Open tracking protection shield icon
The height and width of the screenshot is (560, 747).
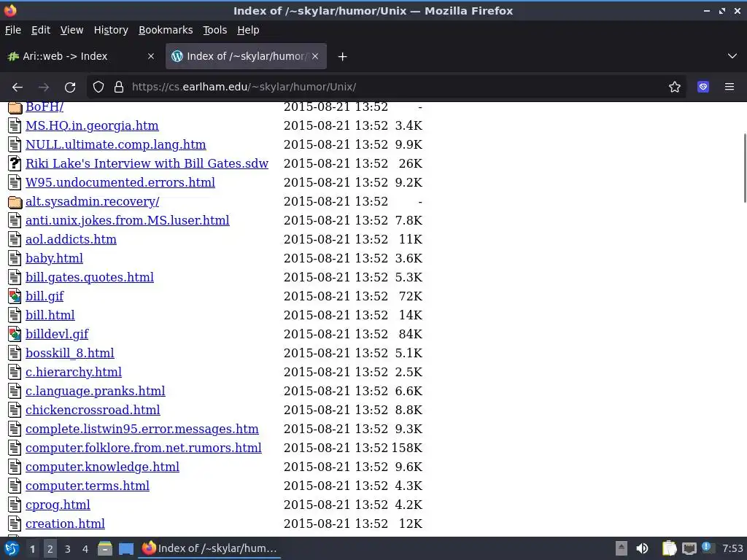[x=98, y=87]
